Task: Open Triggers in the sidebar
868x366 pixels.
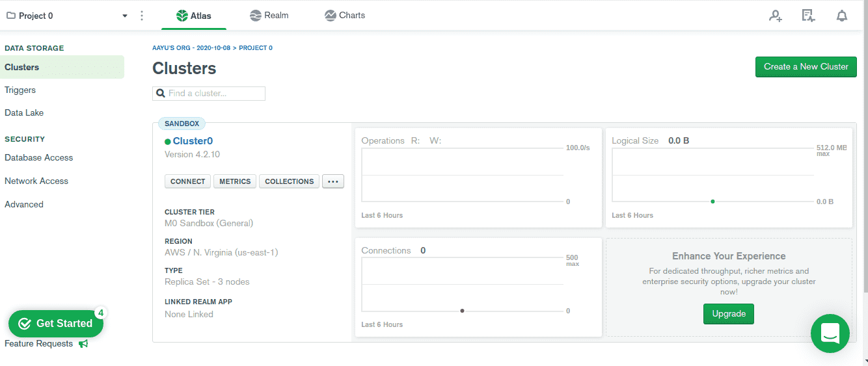Action: 20,90
